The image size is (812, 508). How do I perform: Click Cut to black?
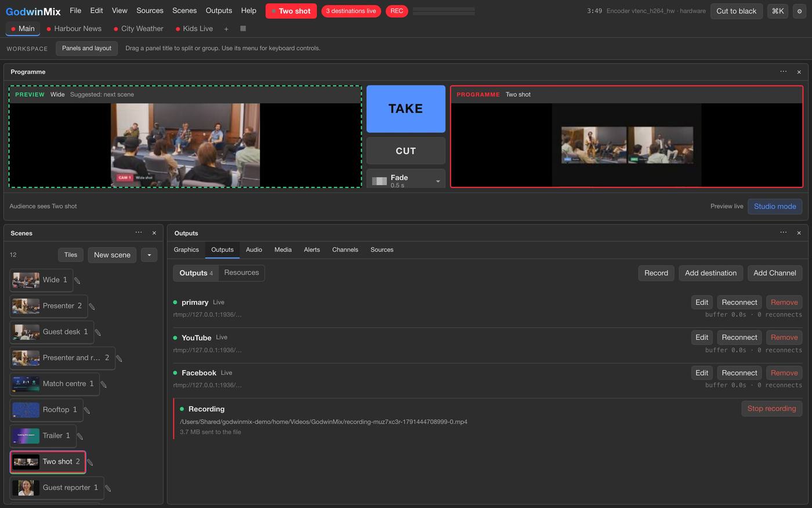736,11
